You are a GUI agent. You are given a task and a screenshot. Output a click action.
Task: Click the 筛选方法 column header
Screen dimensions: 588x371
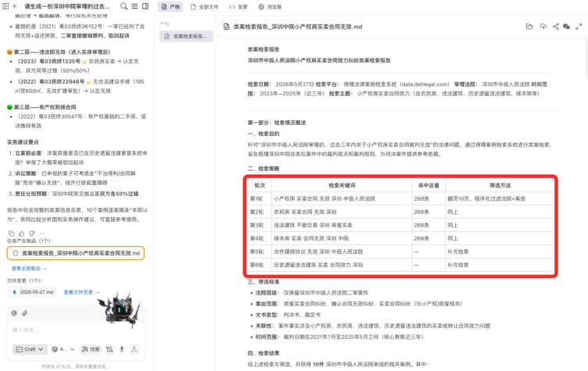click(x=500, y=185)
